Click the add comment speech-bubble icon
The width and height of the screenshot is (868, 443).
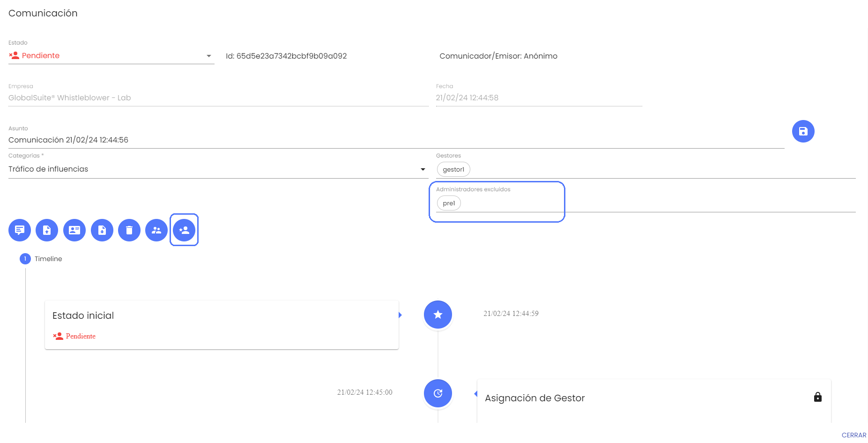tap(20, 230)
